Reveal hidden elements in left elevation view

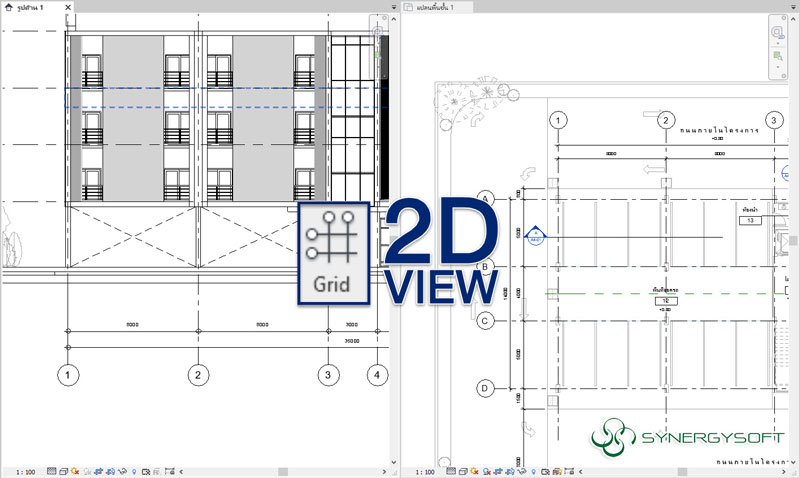pyautogui.click(x=134, y=471)
